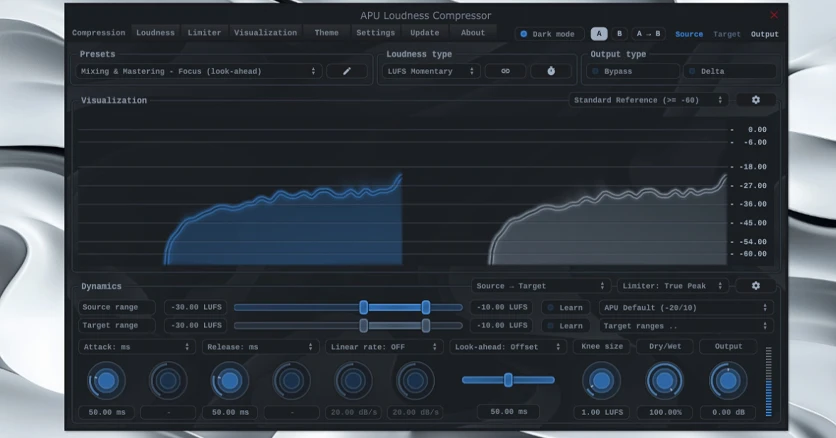Open the Update tab

click(x=424, y=33)
